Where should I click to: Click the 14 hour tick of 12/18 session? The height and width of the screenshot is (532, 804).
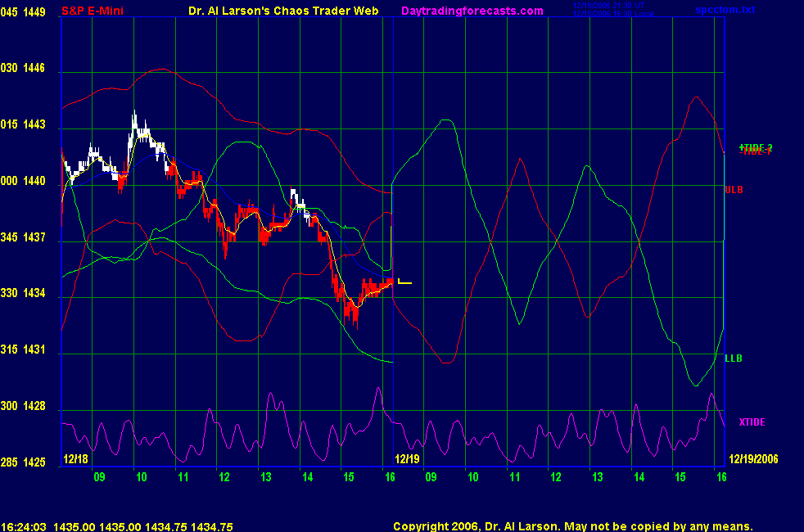[307, 477]
